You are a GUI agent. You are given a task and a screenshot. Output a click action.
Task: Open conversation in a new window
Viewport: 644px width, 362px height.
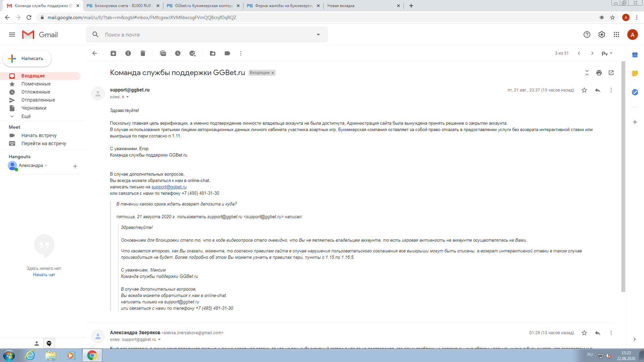point(611,73)
